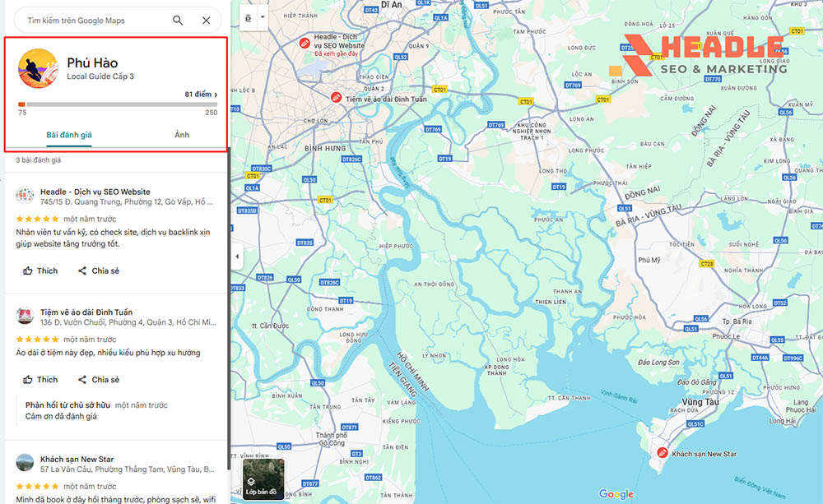
Task: Click the five-star rating on Headle review
Action: pyautogui.click(x=37, y=219)
